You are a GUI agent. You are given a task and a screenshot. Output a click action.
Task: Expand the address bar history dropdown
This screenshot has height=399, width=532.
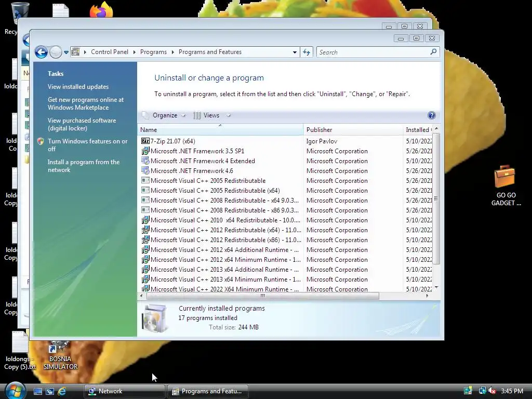(295, 52)
